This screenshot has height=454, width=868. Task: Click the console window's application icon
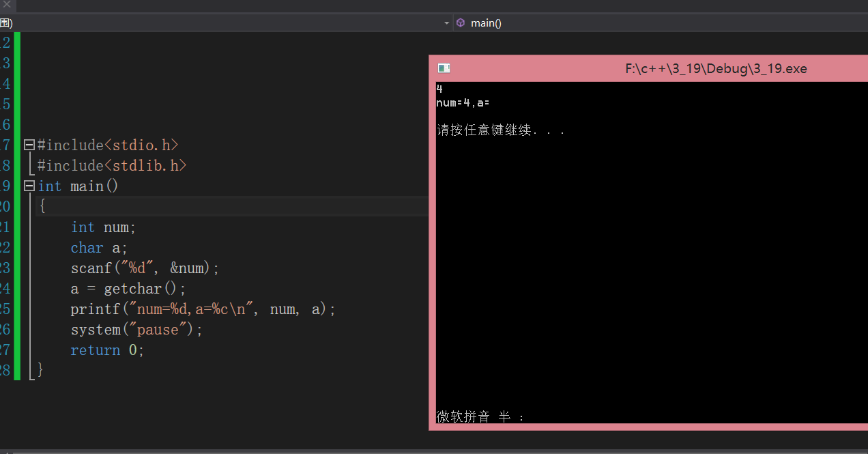(444, 68)
